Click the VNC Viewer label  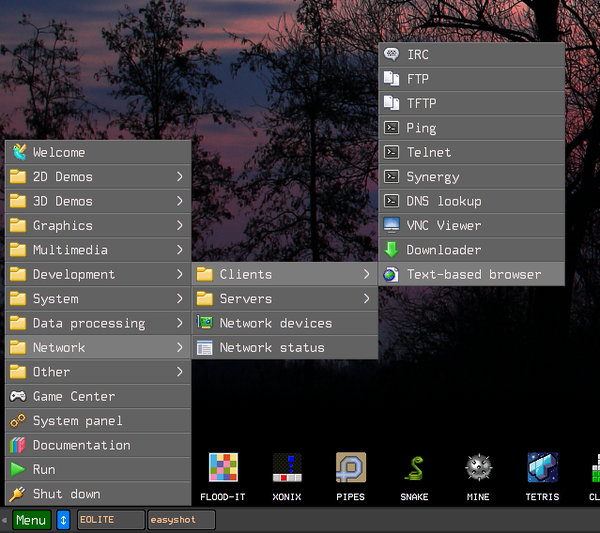pos(443,225)
